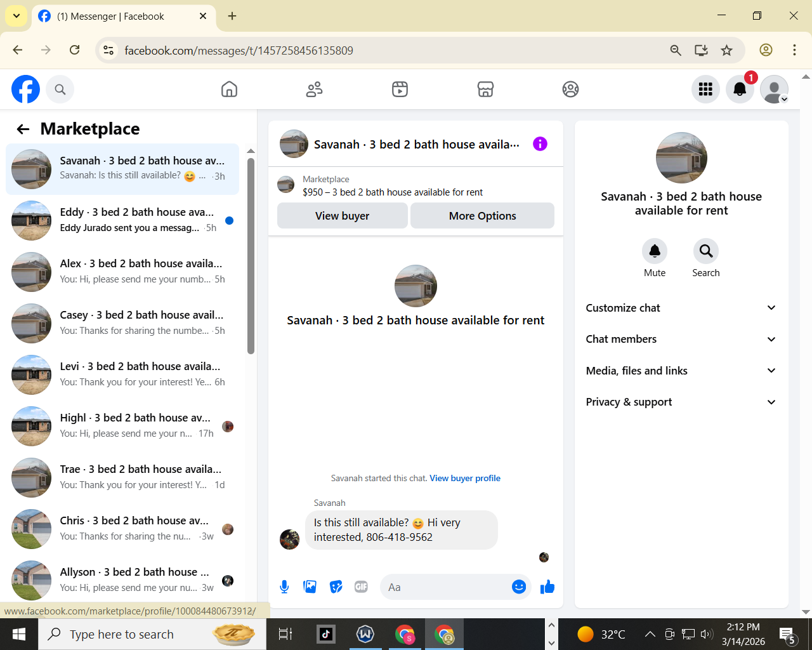The image size is (812, 650).
Task: Click the voice clip microphone icon
Action: pos(284,587)
